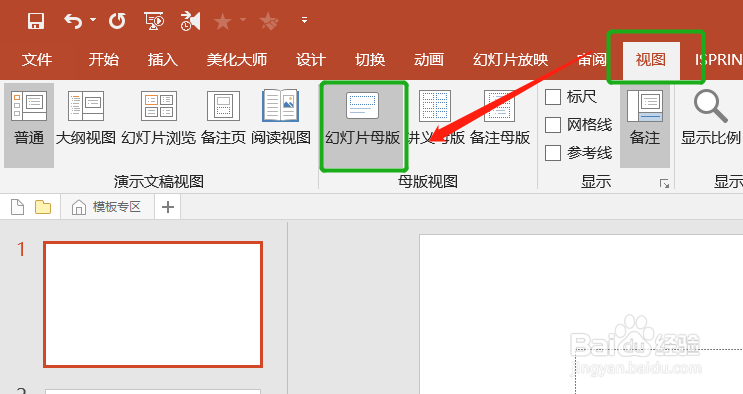Switch to 大纲视图 outline view
Viewport: 743px width, 394px height.
coord(86,119)
